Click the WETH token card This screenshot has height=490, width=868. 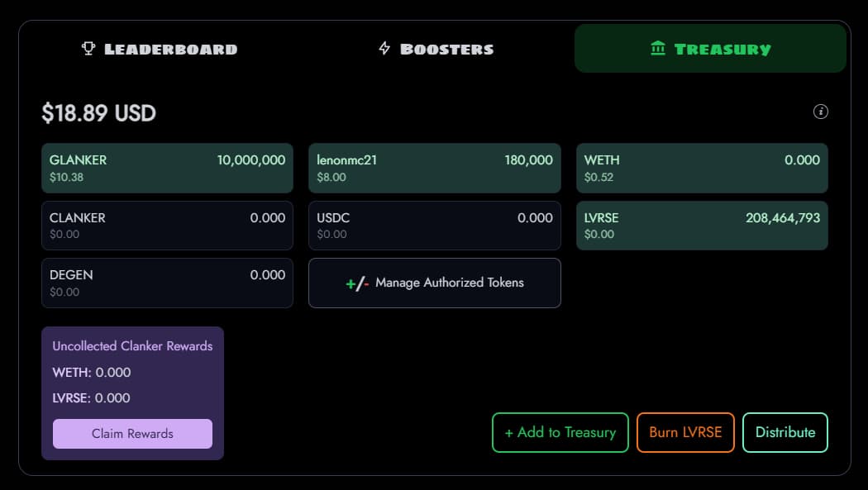[702, 168]
